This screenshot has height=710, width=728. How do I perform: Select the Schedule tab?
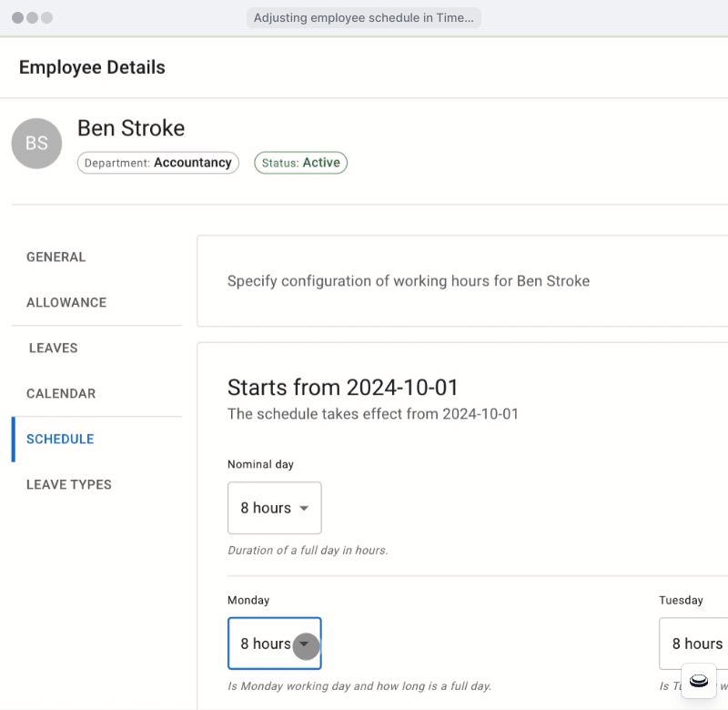coord(60,439)
